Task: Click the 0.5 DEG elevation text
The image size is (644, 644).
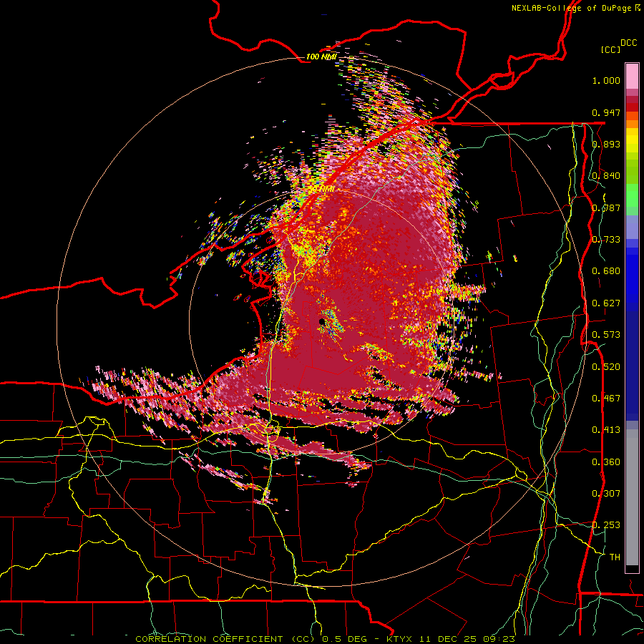Action: 345,639
